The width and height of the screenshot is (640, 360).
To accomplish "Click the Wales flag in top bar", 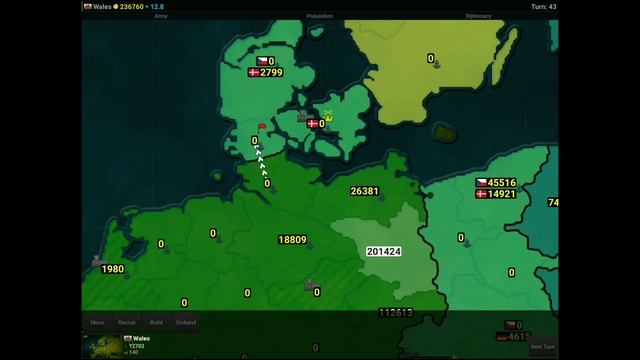I will point(88,7).
